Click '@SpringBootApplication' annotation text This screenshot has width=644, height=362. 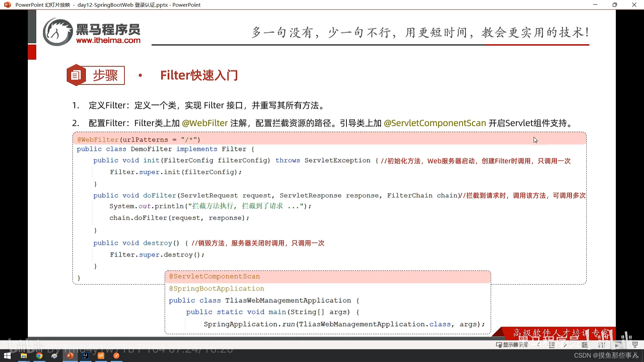[217, 288]
